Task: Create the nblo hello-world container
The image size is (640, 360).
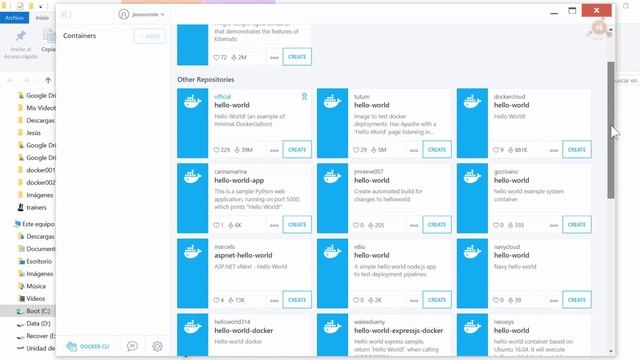Action: [437, 300]
